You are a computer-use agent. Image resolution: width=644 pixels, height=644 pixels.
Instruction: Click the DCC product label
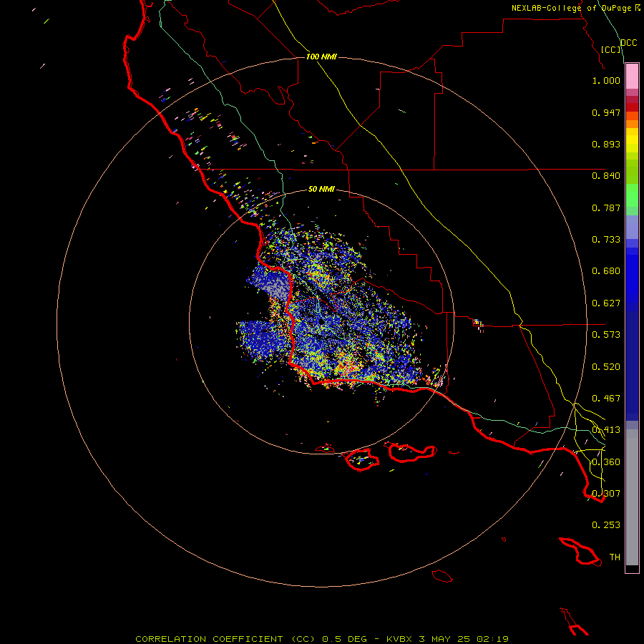[x=629, y=43]
